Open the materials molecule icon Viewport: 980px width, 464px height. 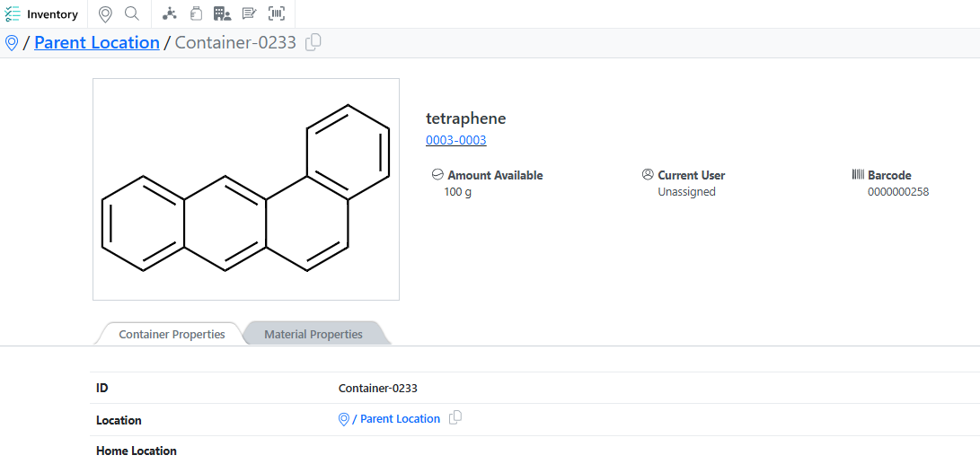coord(170,14)
